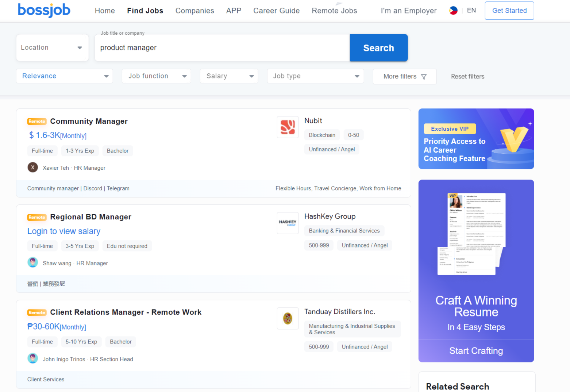The width and height of the screenshot is (570, 392).
Task: Click the ₱30-60K monthly salary text
Action: pyautogui.click(x=57, y=327)
